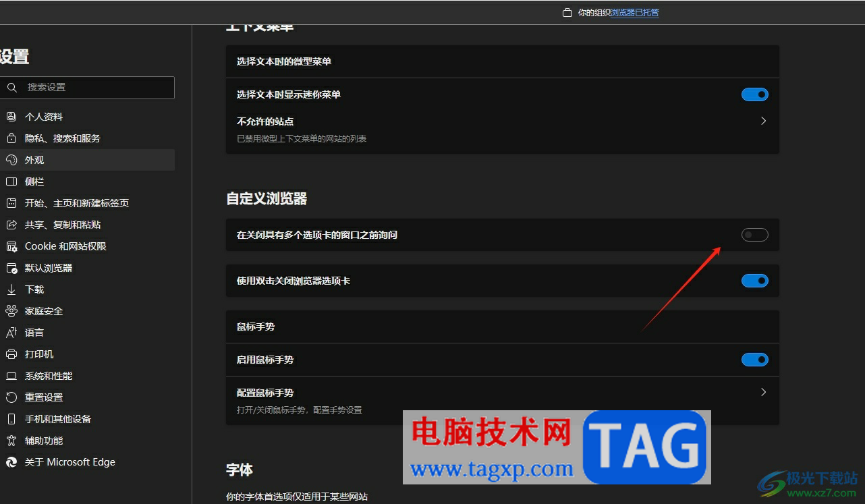Disable 使用双击关闭浏览器选项卡

click(754, 281)
